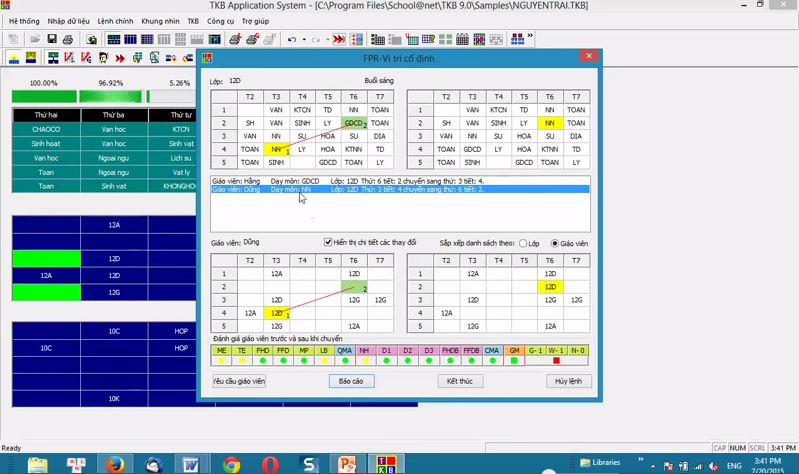Image resolution: width=799 pixels, height=474 pixels.
Task: Open the 'Công cụ' menu
Action: 220,21
